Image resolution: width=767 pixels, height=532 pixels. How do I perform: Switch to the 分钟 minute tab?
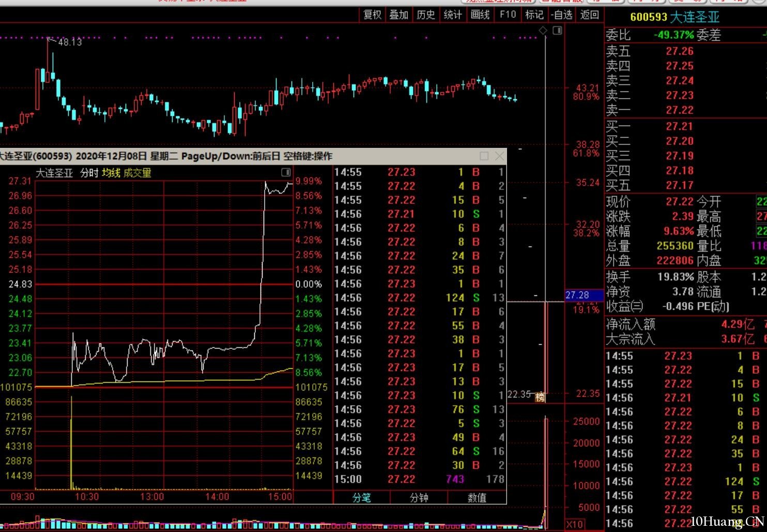click(x=419, y=497)
